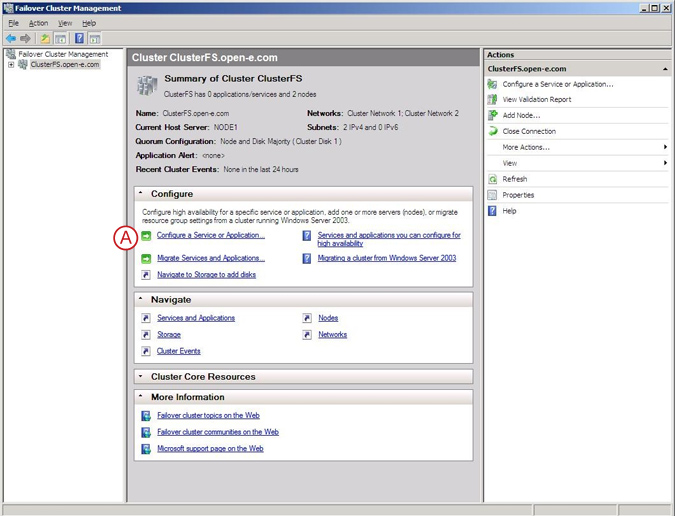Click the Back arrow toolbar icon

pos(11,39)
